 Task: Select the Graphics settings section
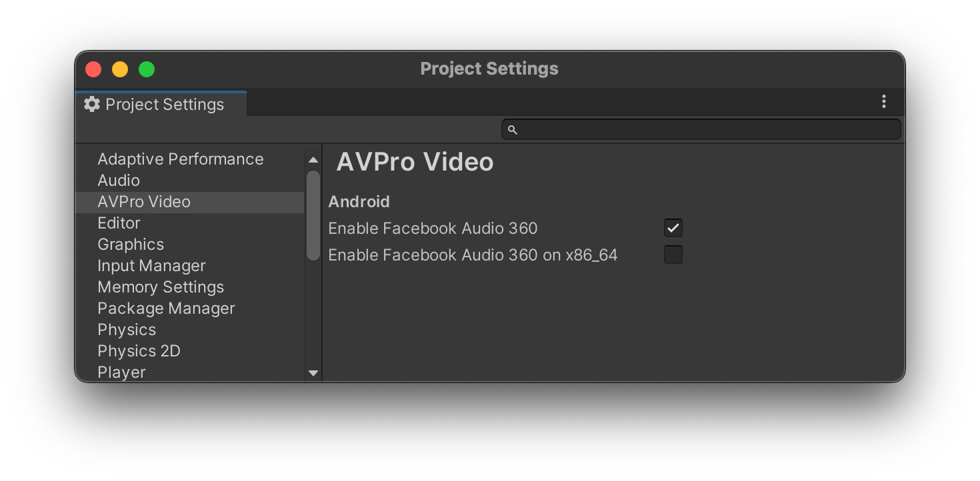[131, 244]
